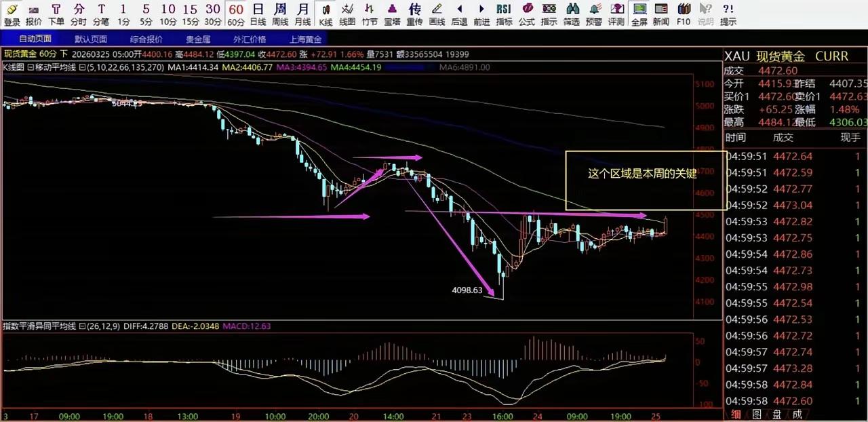Open the F10 books icon
Image resolution: width=868 pixels, height=422 pixels.
point(684,14)
